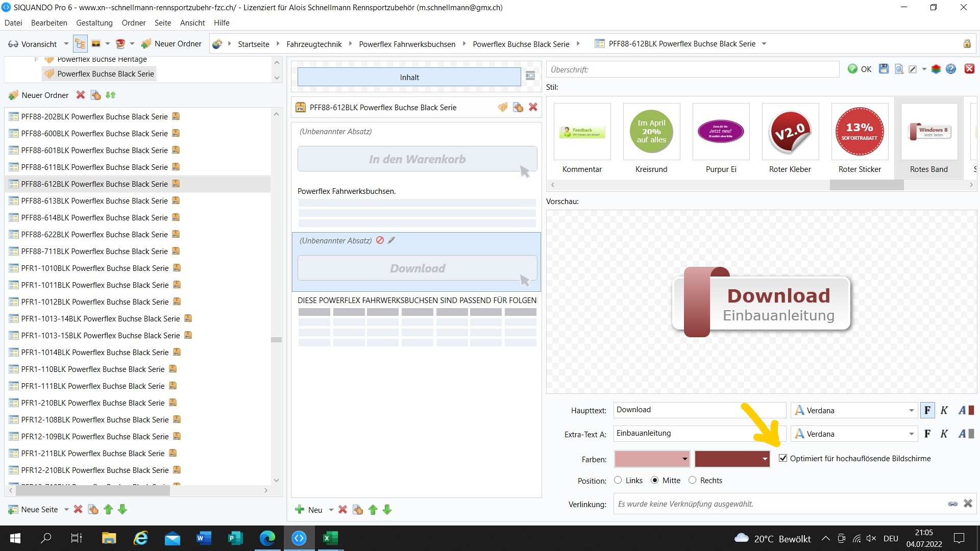The width and height of the screenshot is (980, 551).
Task: Toggle italic K for Haupttext
Action: pyautogui.click(x=944, y=410)
